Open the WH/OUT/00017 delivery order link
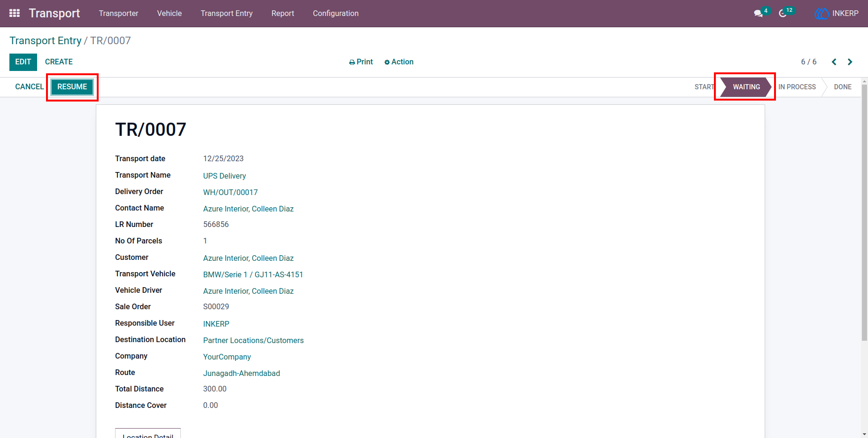 tap(230, 192)
